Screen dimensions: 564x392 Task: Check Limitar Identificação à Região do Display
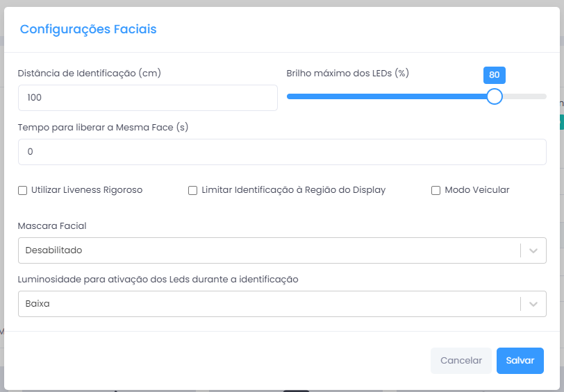click(x=193, y=190)
